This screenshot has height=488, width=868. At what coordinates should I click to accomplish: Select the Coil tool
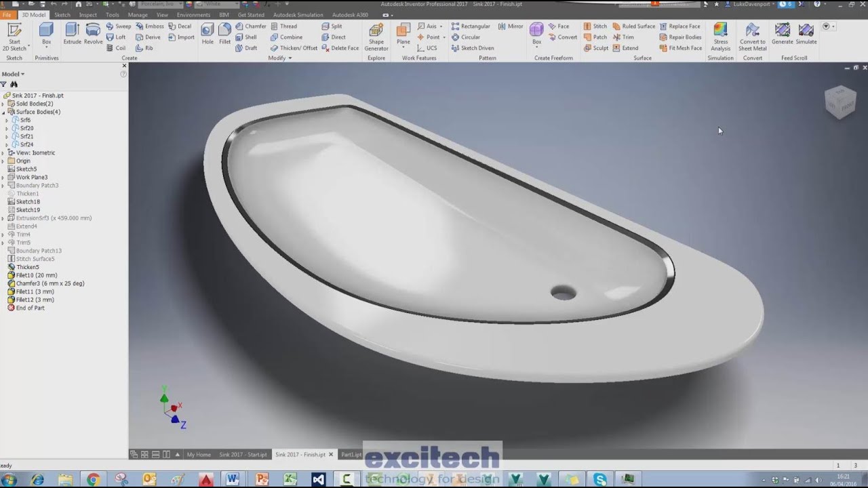(116, 48)
